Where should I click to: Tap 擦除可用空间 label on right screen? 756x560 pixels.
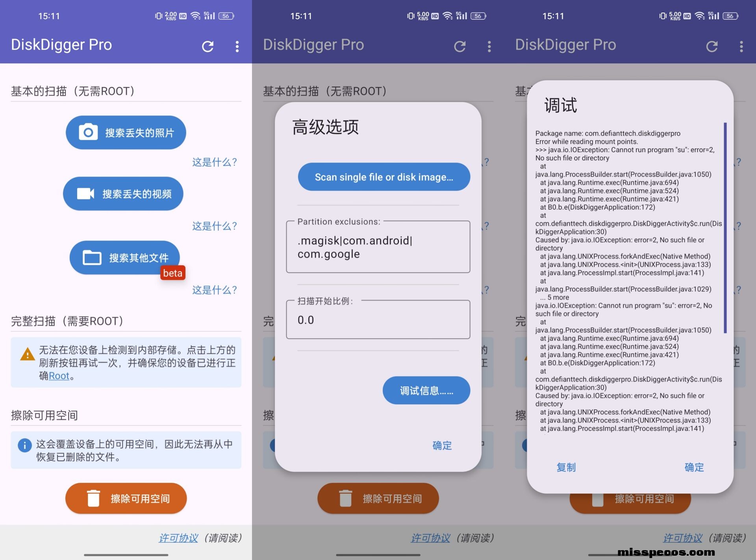[644, 499]
